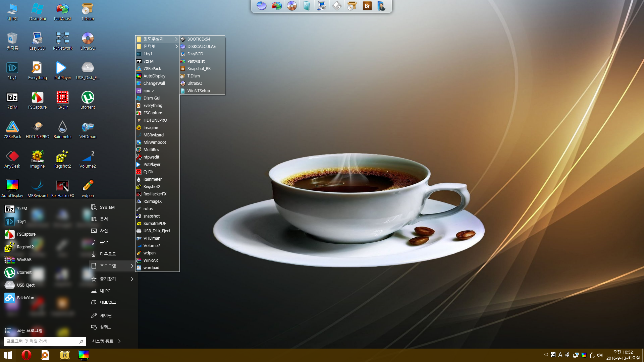Expand the 시스템 종료 options arrow
The height and width of the screenshot is (362, 644).
pyautogui.click(x=119, y=341)
